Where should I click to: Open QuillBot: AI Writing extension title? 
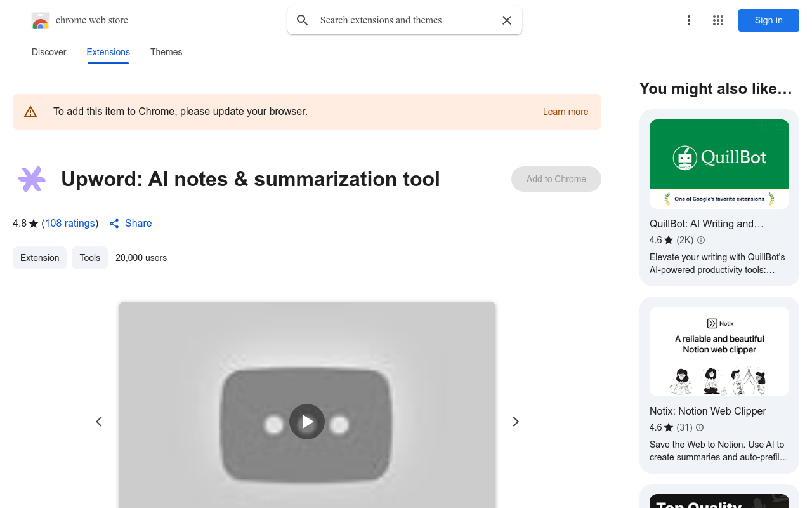tap(707, 224)
